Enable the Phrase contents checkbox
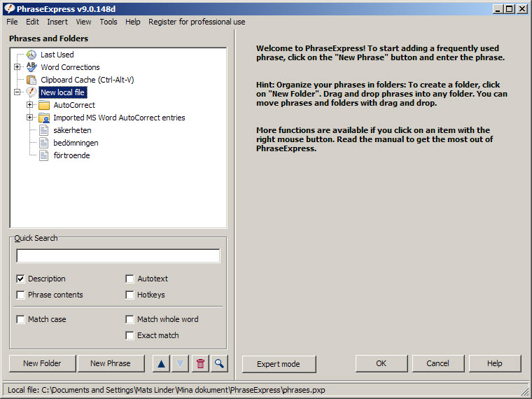The image size is (532, 399). tap(20, 295)
